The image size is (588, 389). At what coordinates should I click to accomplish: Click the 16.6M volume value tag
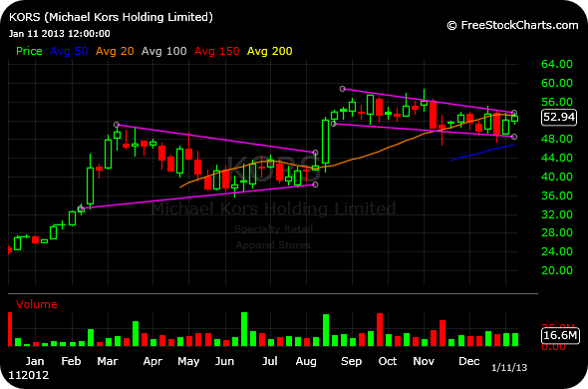pyautogui.click(x=560, y=335)
